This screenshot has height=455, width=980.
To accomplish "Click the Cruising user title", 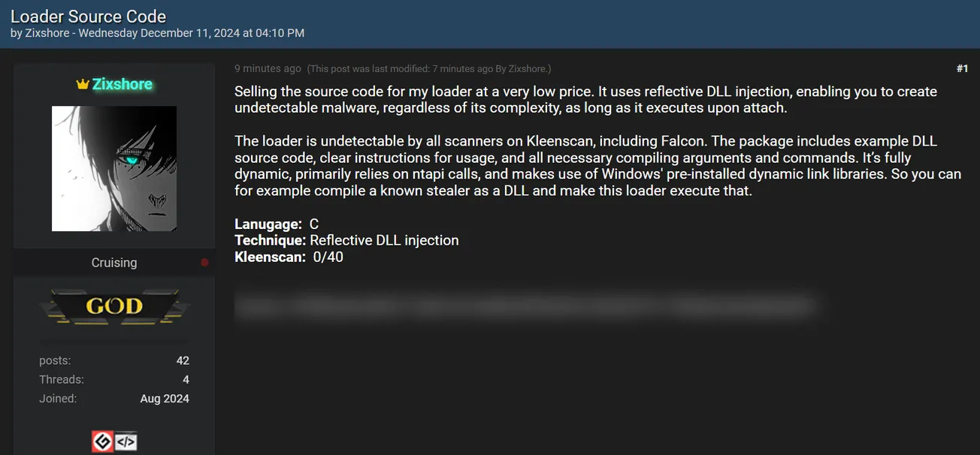I will point(113,262).
